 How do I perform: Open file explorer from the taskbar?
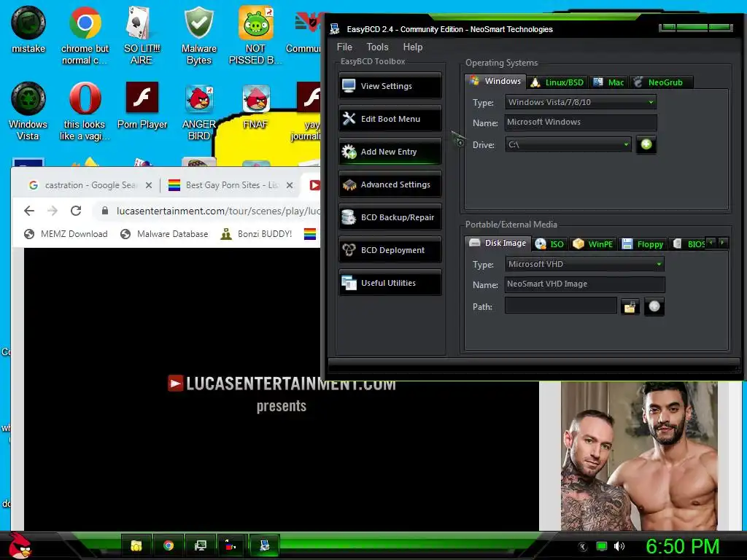[136, 545]
